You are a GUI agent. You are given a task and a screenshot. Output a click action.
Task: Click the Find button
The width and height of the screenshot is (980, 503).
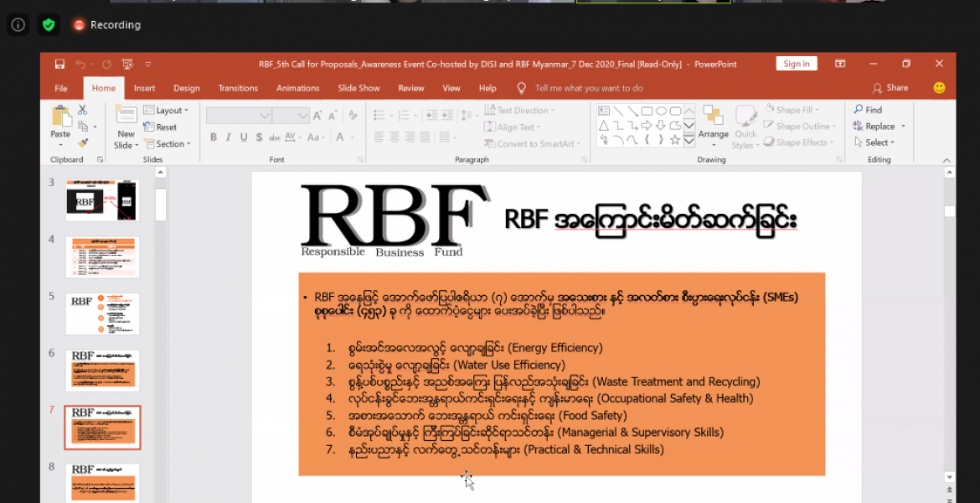click(x=868, y=110)
